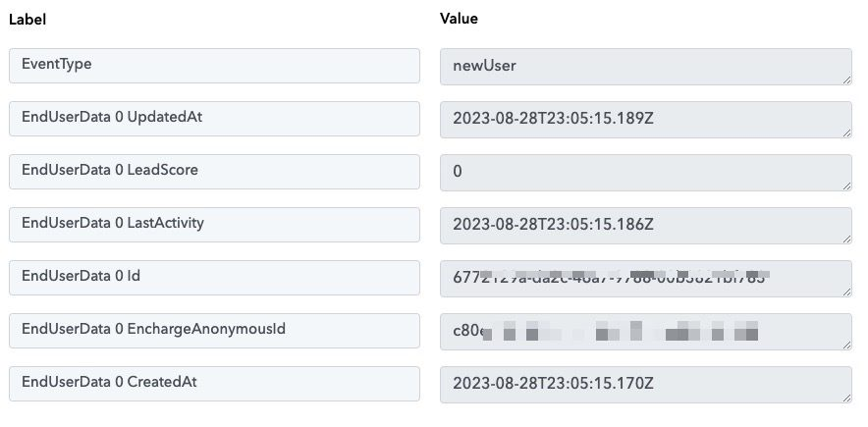The image size is (868, 427).
Task: Focus the EnchargeAnonymousId value starting with c80
Action: pos(645,332)
